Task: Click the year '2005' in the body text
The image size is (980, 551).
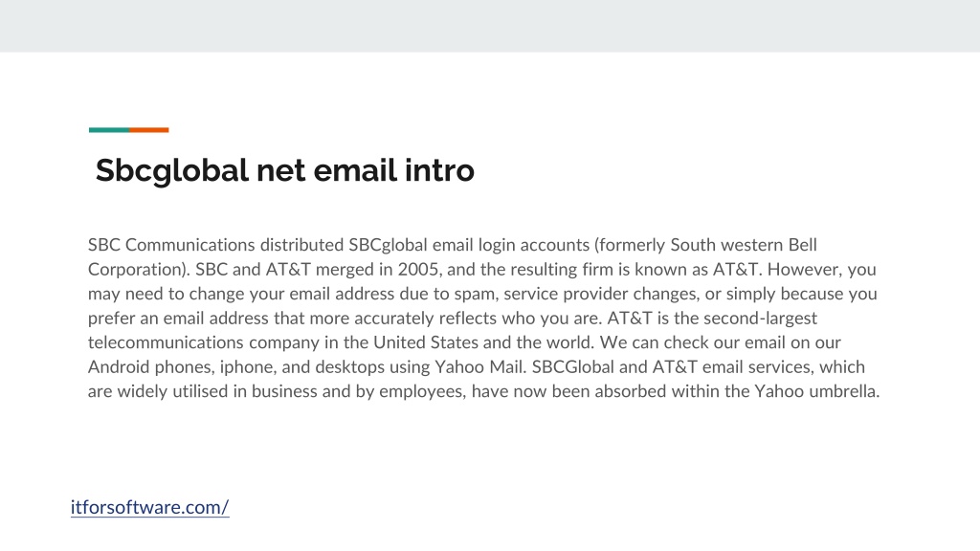Action: (418, 269)
